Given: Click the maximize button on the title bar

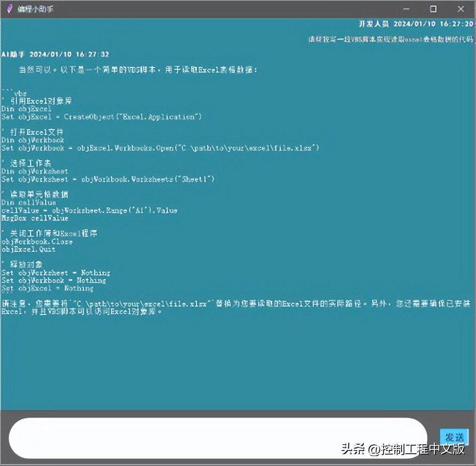Looking at the screenshot, I should click(433, 8).
